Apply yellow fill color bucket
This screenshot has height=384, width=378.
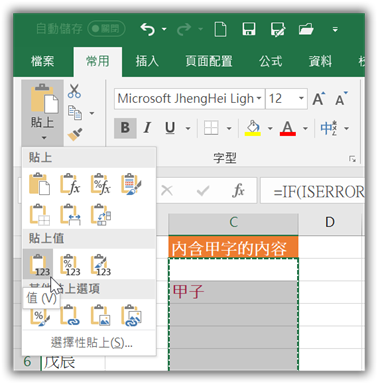pos(253,128)
